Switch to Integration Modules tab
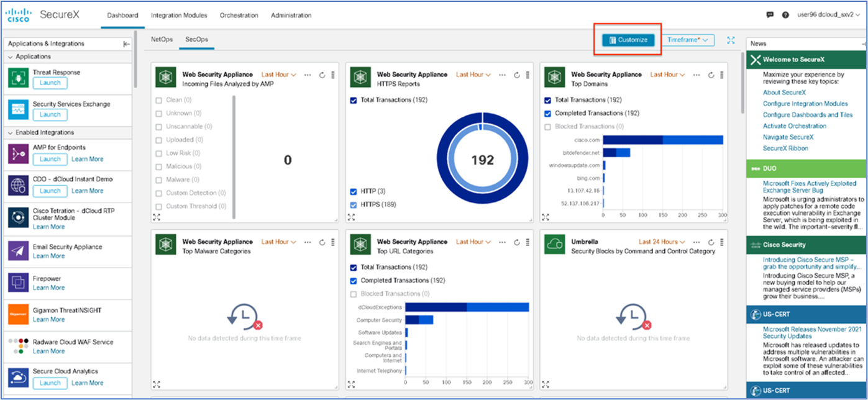Viewport: 868px width, 400px height. [x=179, y=16]
